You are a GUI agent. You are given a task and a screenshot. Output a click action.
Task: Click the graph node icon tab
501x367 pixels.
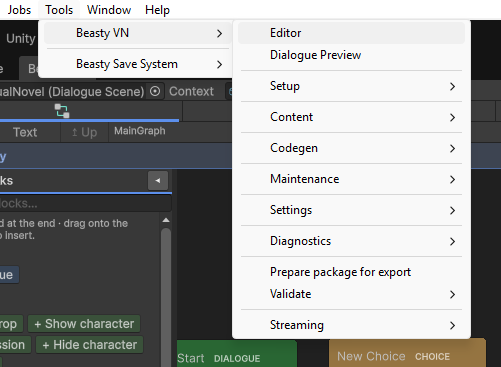pyautogui.click(x=62, y=111)
